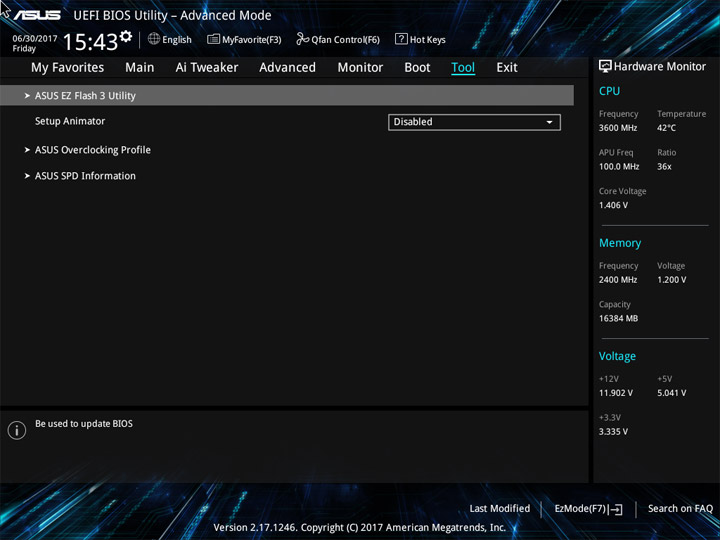Click the globe language icon
This screenshot has height=540, width=720.
coord(154,39)
